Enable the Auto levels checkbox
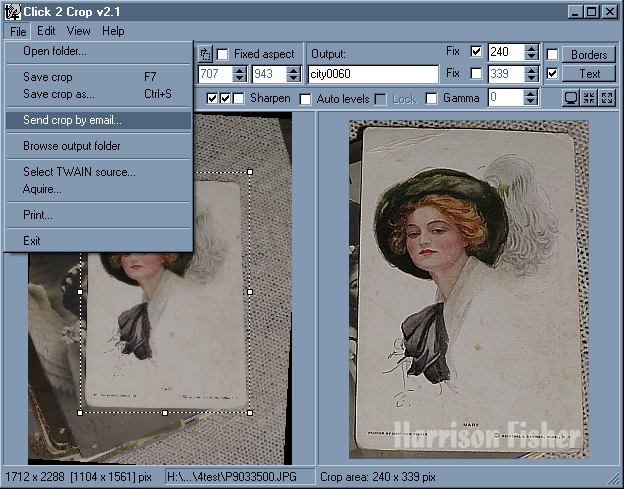The image size is (624, 489). coord(305,99)
